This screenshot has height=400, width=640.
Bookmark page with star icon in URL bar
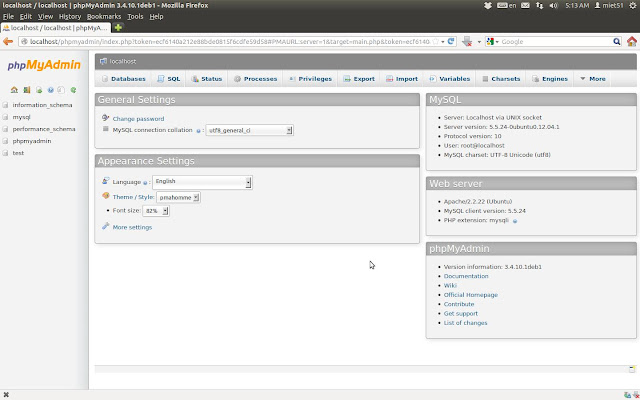435,41
